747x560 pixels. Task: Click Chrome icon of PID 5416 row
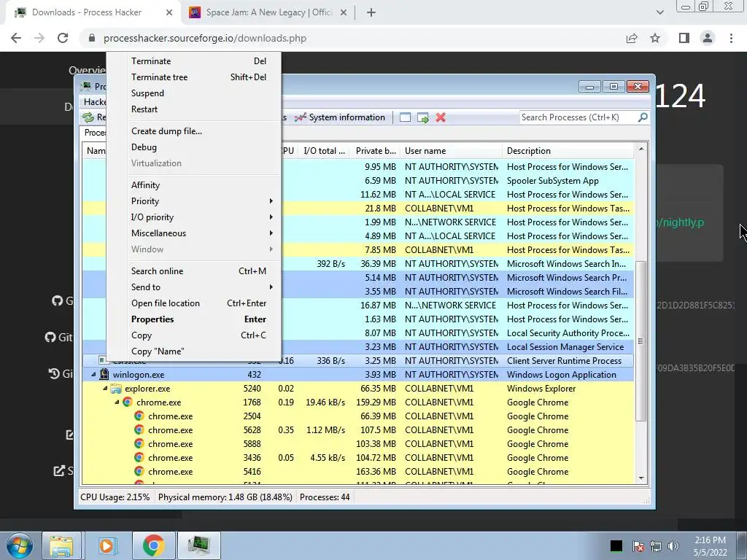139,472
